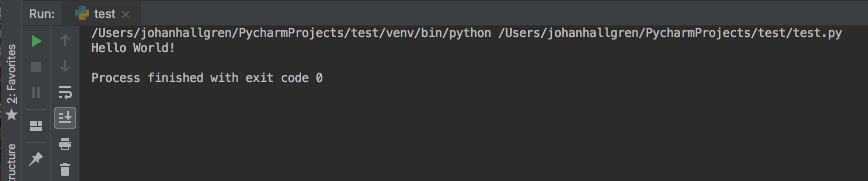The width and height of the screenshot is (868, 181).
Task: Click the Up the stack trace arrow
Action: pos(65,40)
